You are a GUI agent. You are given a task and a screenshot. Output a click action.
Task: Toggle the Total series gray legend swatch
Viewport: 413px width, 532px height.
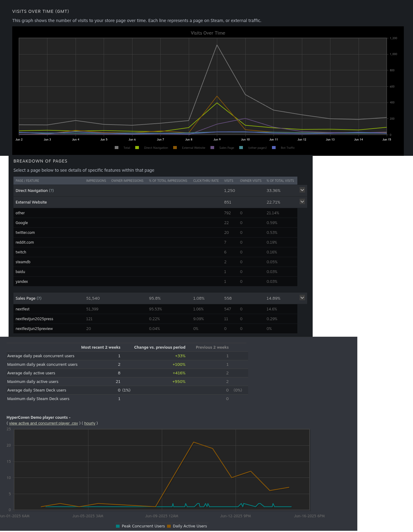point(117,148)
